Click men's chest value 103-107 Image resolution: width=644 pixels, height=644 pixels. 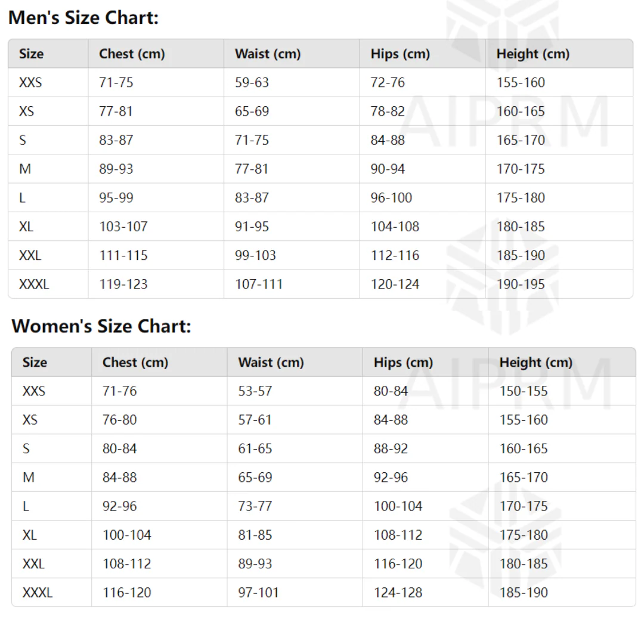click(123, 227)
